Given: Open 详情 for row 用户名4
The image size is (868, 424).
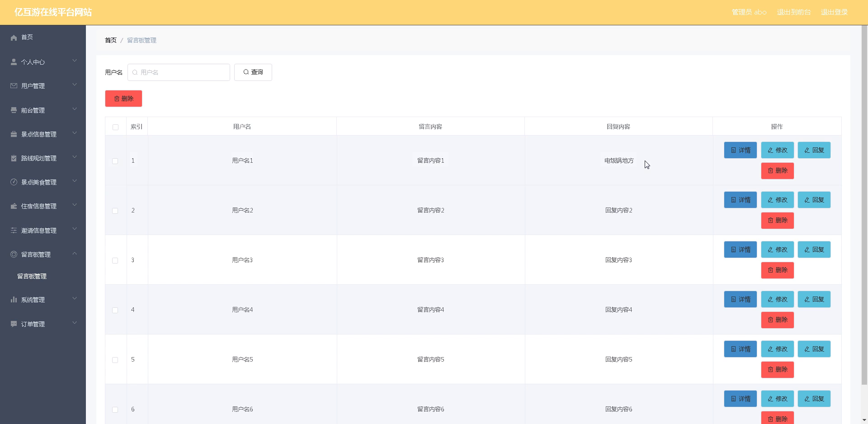Looking at the screenshot, I should pyautogui.click(x=740, y=299).
